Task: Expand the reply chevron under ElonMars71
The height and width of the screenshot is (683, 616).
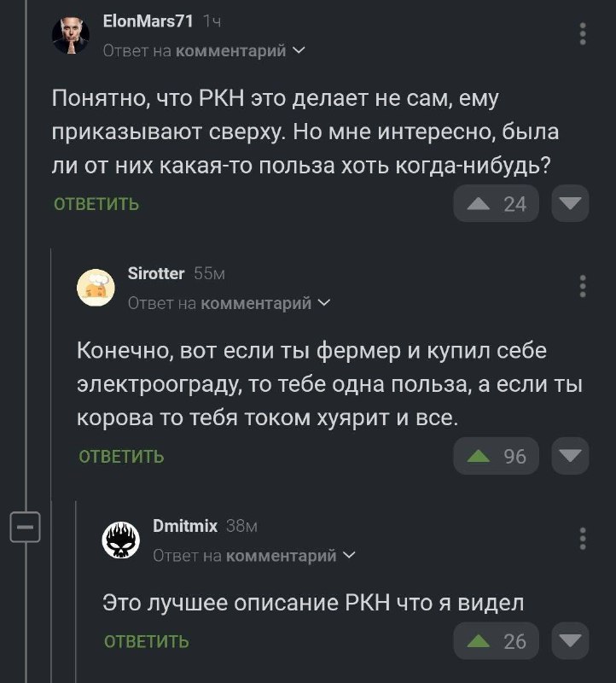Action: [298, 50]
